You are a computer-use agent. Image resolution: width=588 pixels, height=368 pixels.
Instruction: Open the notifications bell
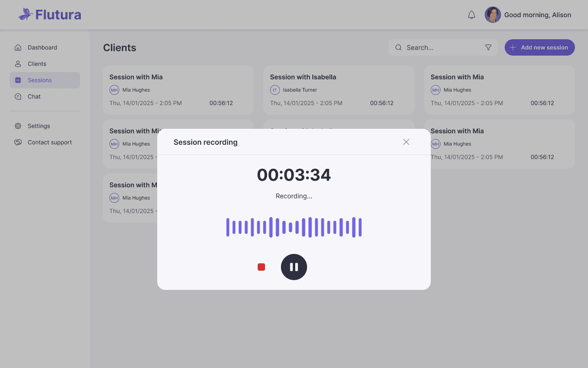472,15
